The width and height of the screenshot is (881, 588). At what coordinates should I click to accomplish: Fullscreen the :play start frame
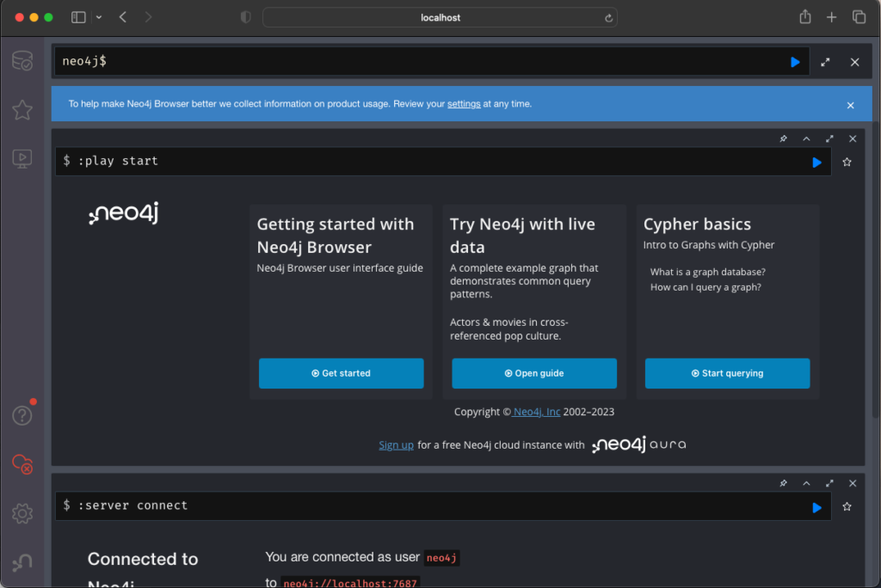point(829,138)
